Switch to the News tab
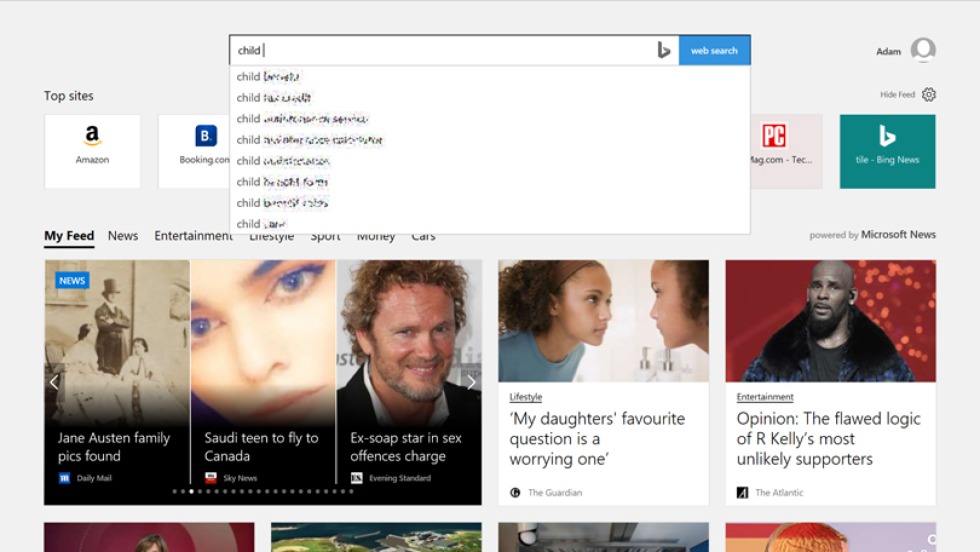 point(123,236)
